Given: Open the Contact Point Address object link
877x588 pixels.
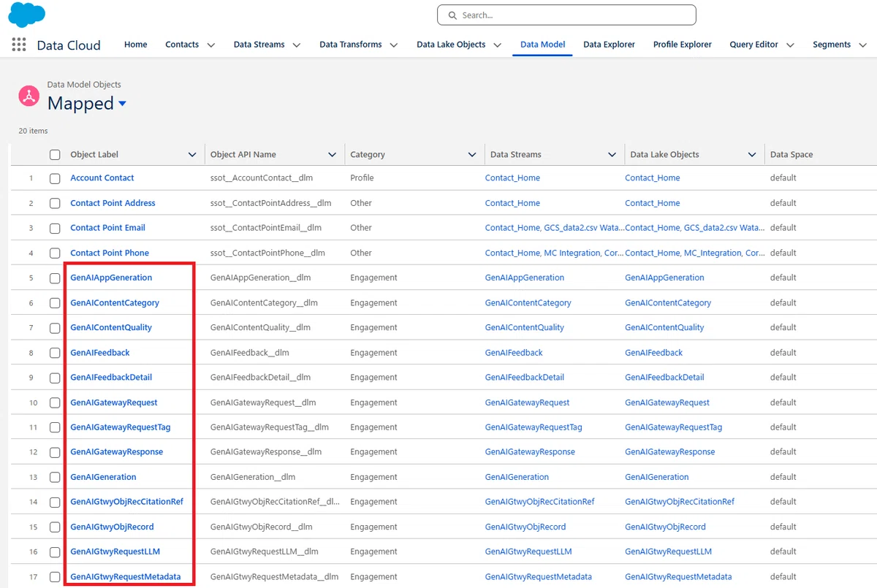Looking at the screenshot, I should (x=113, y=203).
